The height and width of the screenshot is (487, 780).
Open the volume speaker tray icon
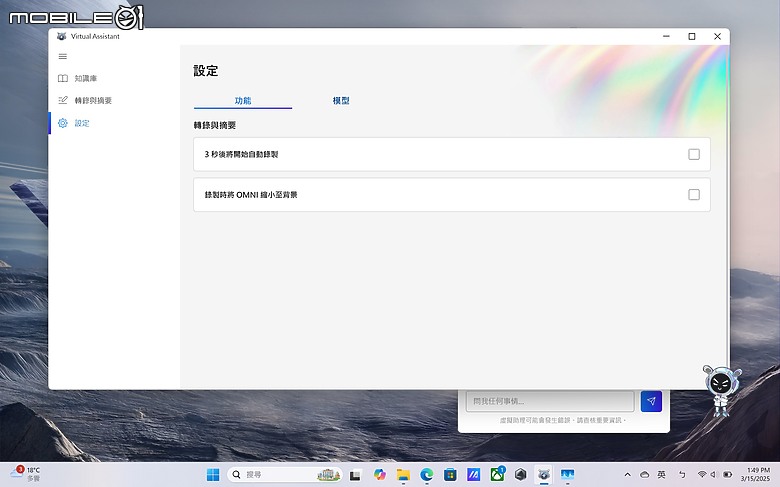click(x=713, y=475)
